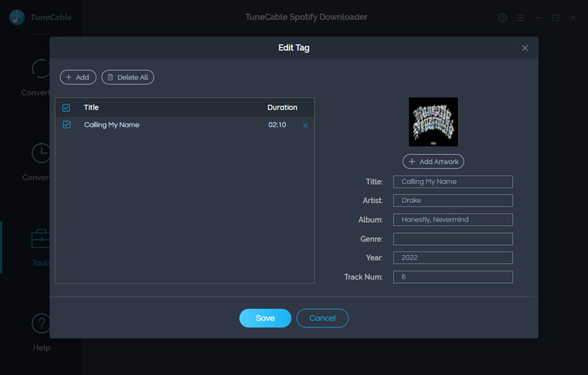The width and height of the screenshot is (588, 375).
Task: Open the hamburger menu in title bar
Action: tap(520, 18)
